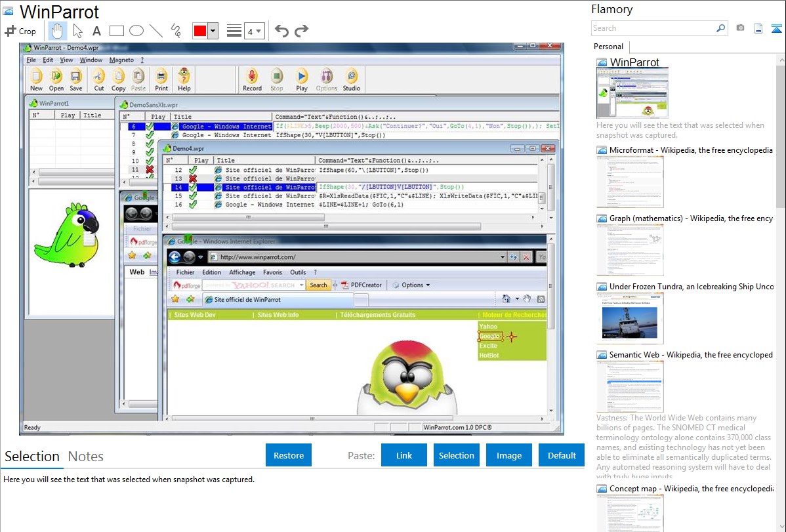Viewport: 786px width, 532px height.
Task: Click the WinParrot snapshot title link
Action: (634, 63)
